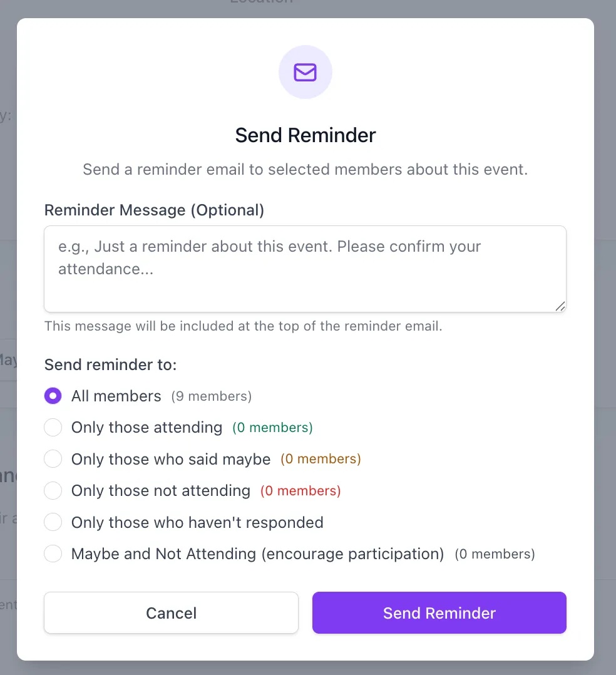Select the Only those attending radio button
The width and height of the screenshot is (616, 675).
coord(53,428)
